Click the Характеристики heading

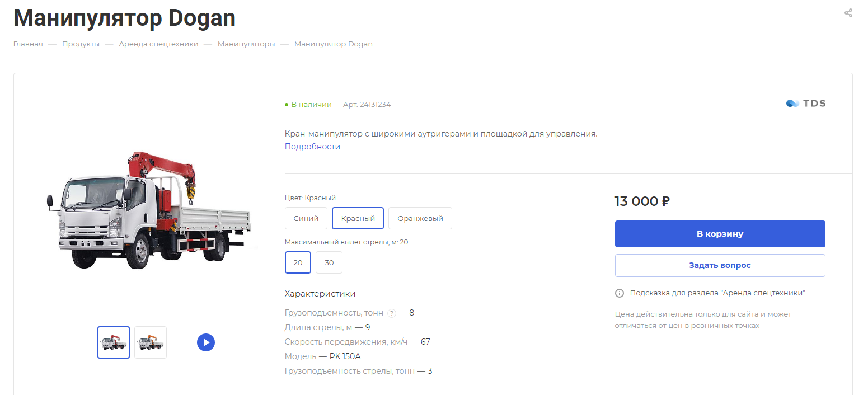(x=320, y=294)
